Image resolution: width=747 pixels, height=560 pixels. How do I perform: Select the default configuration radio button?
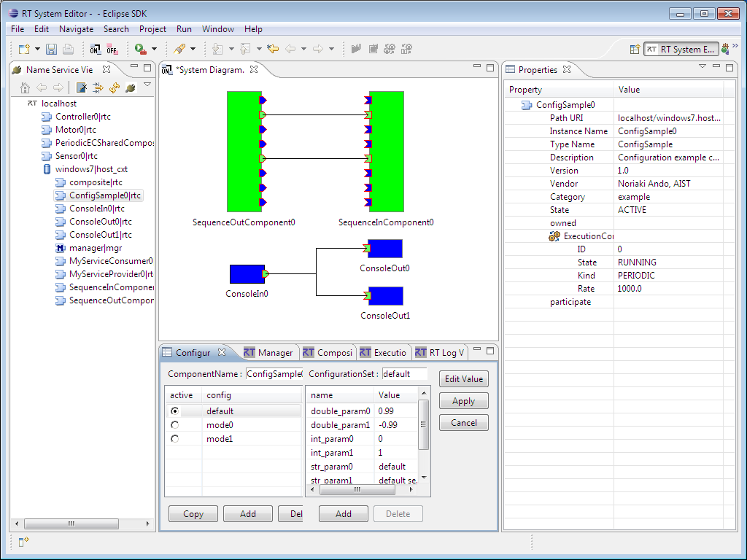click(175, 411)
